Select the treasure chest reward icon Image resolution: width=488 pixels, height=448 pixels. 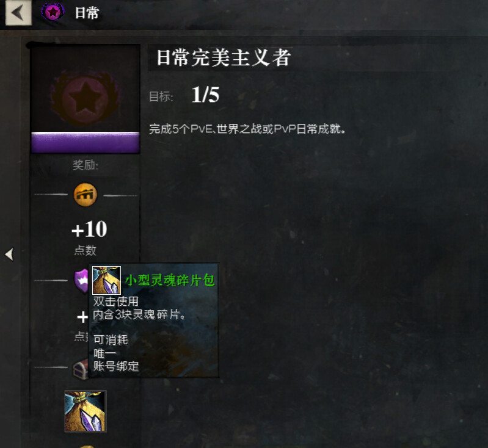coord(81,369)
